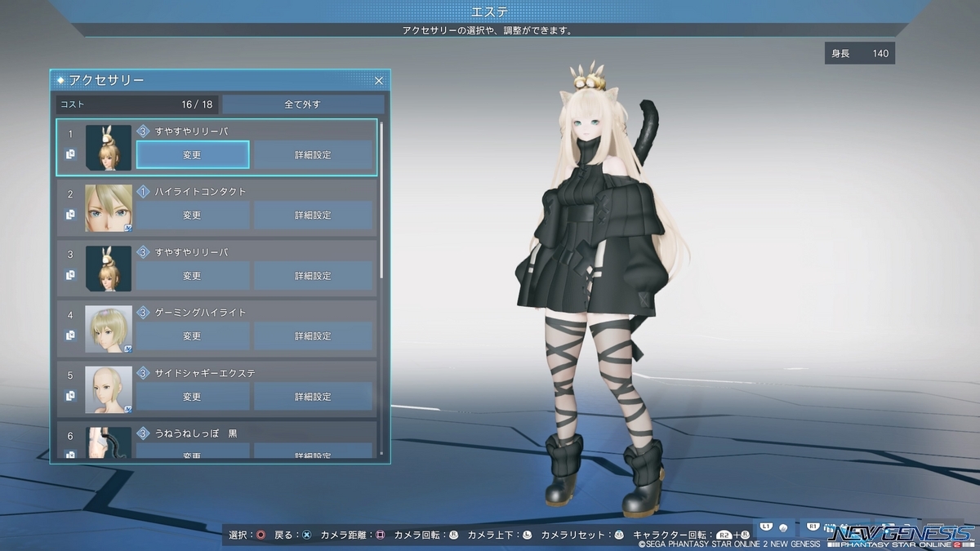Click the うねうねしっぽ 黒 name text
This screenshot has width=980, height=551.
point(196,433)
